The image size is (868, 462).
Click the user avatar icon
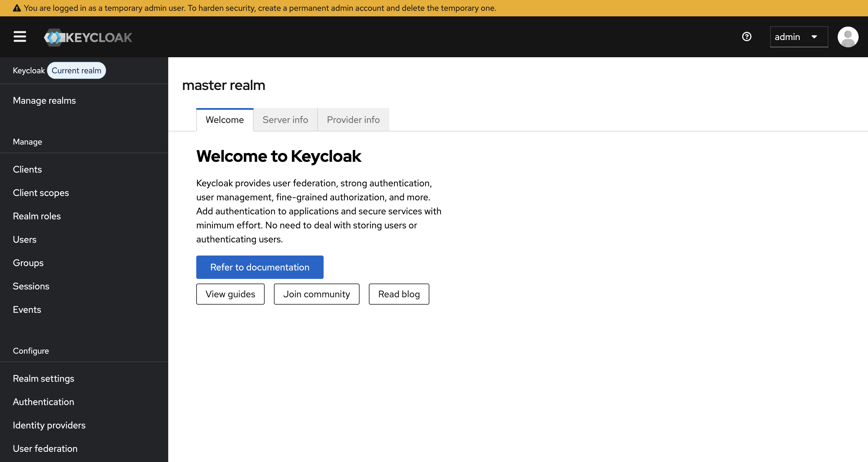coord(848,37)
